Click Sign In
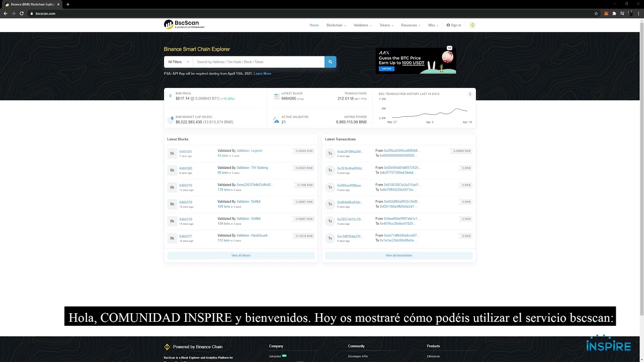This screenshot has height=362, width=644. point(454,25)
